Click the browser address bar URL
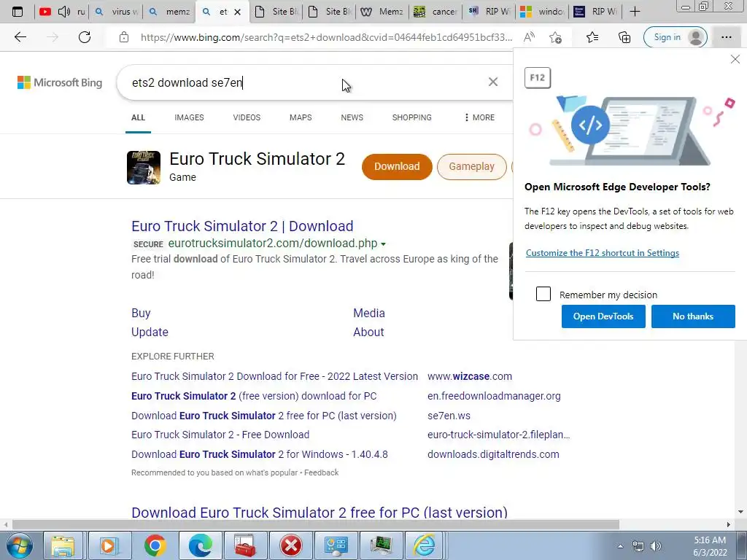 [x=326, y=37]
